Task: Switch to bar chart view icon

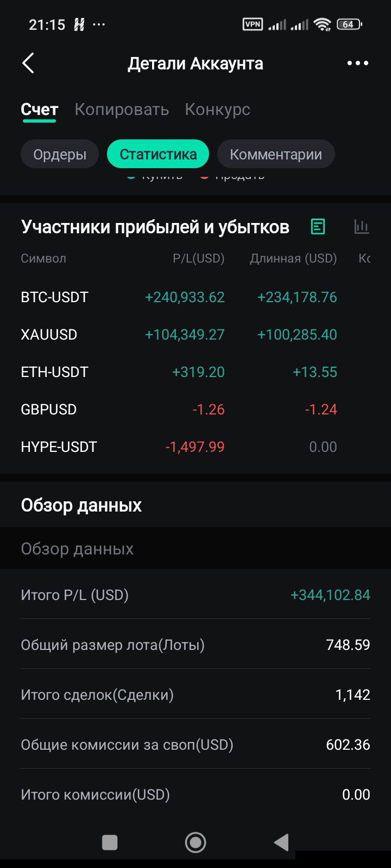Action: [x=361, y=227]
